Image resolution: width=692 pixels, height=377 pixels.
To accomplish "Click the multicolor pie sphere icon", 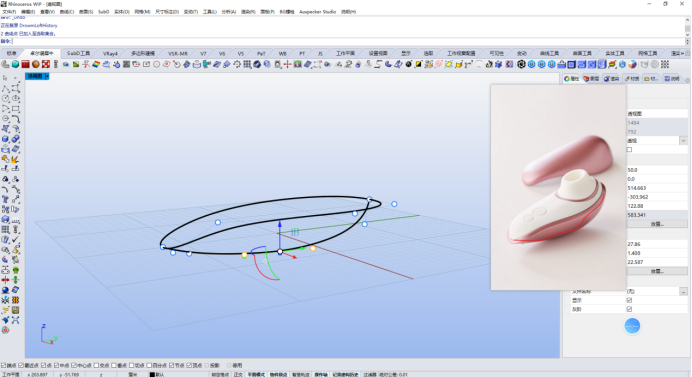I will 632,64.
